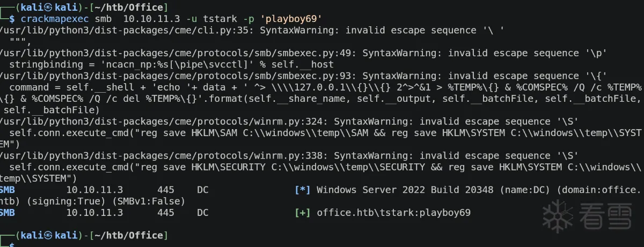Screen dimensions: 644x247
Task: Click the blue [*] info marker
Action: pos(303,190)
